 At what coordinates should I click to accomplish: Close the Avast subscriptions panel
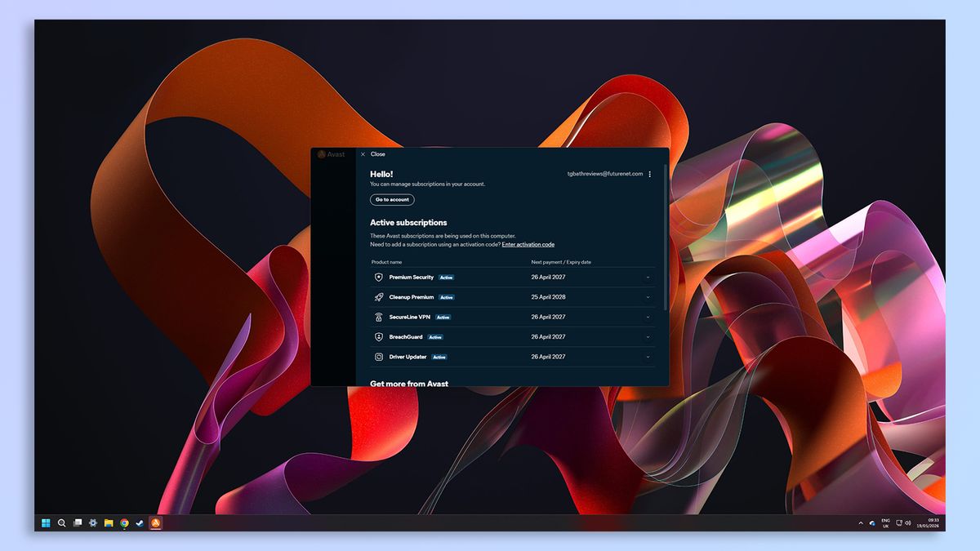[373, 154]
